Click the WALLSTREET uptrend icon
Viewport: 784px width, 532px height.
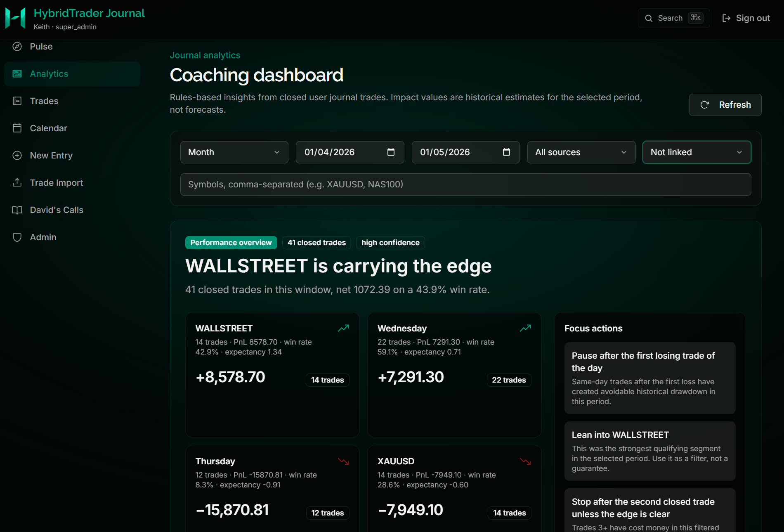click(343, 328)
